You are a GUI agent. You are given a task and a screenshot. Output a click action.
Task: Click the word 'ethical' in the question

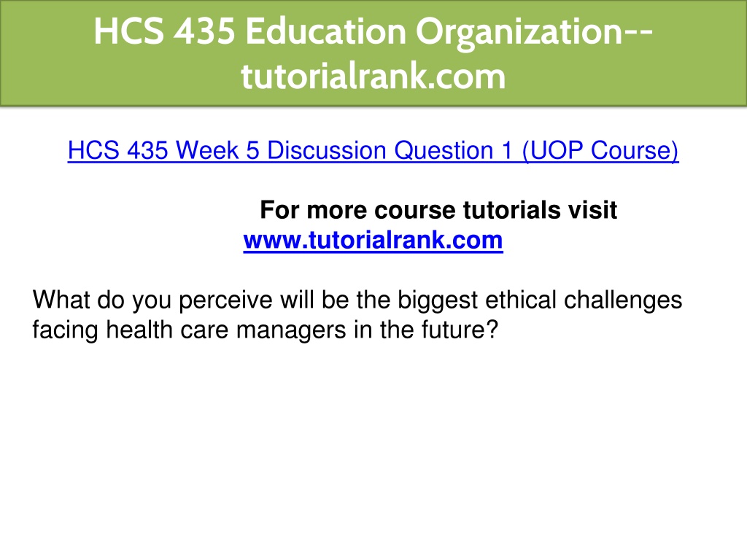[521, 300]
